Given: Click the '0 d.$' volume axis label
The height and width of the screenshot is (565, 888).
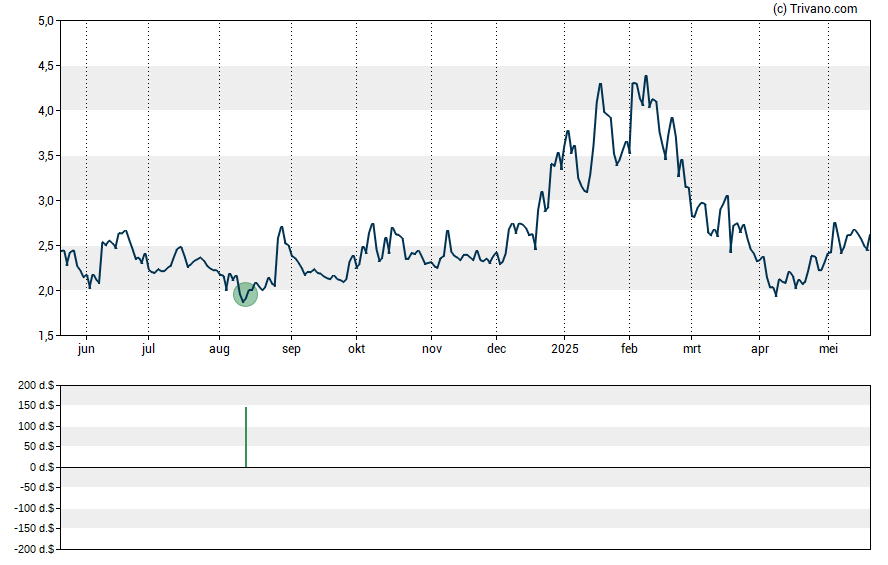Looking at the screenshot, I should coord(42,467).
